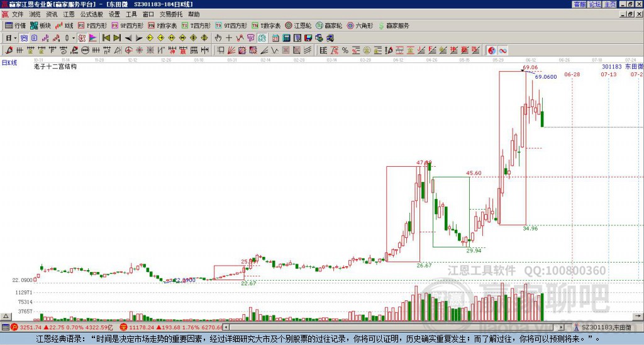This screenshot has width=644, height=345.
Task: Switch to the K线 chart view
Action: click(x=64, y=25)
